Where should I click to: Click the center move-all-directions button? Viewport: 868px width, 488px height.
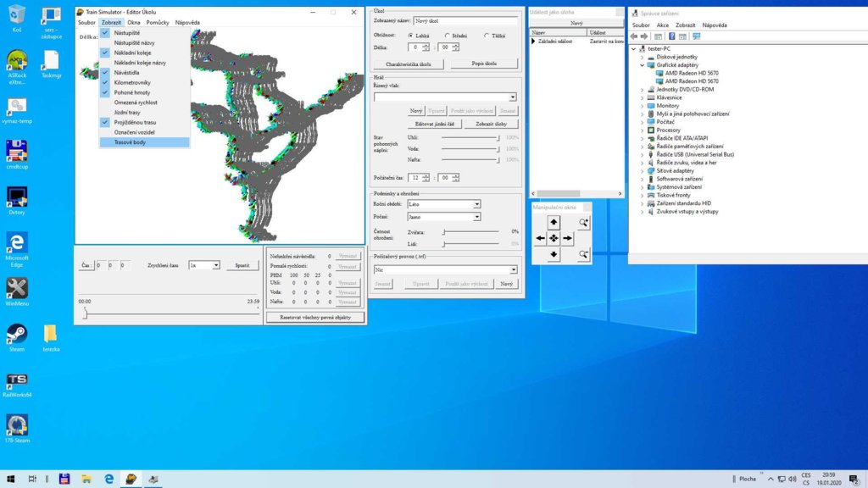point(554,238)
